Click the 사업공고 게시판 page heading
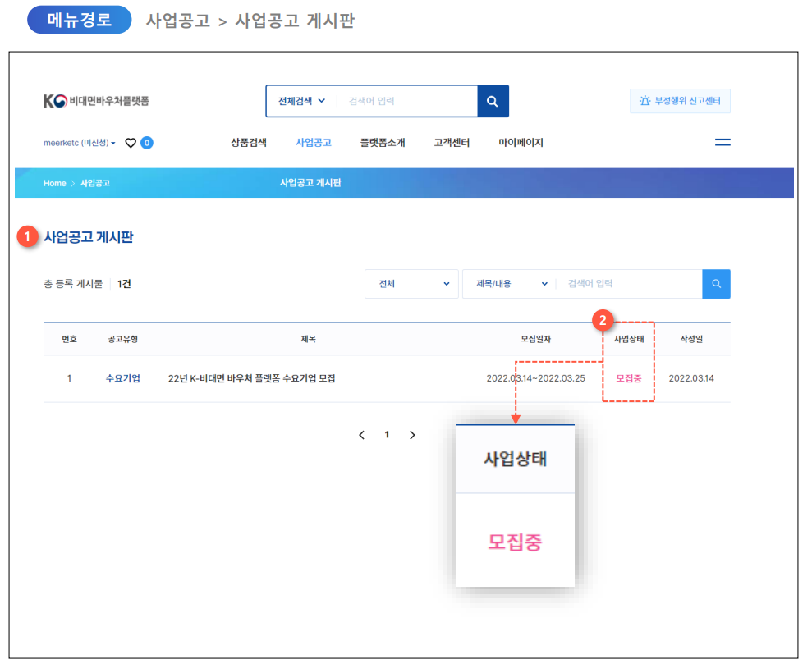Image resolution: width=812 pixels, height=668 pixels. point(89,237)
